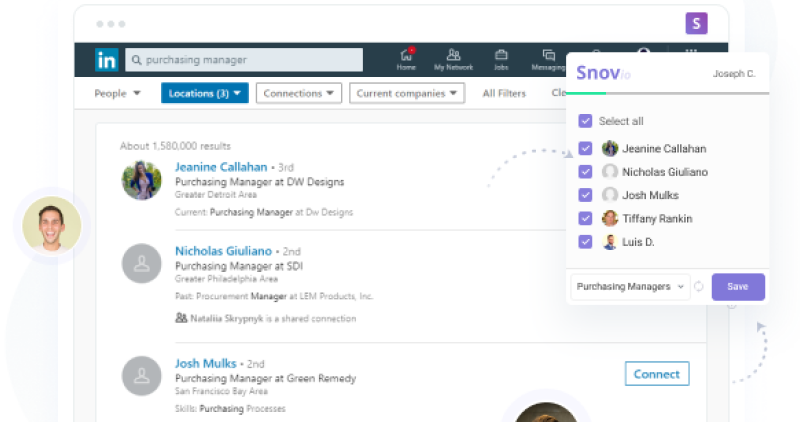This screenshot has width=800, height=422.
Task: Click All Filters option
Action: pos(504,93)
